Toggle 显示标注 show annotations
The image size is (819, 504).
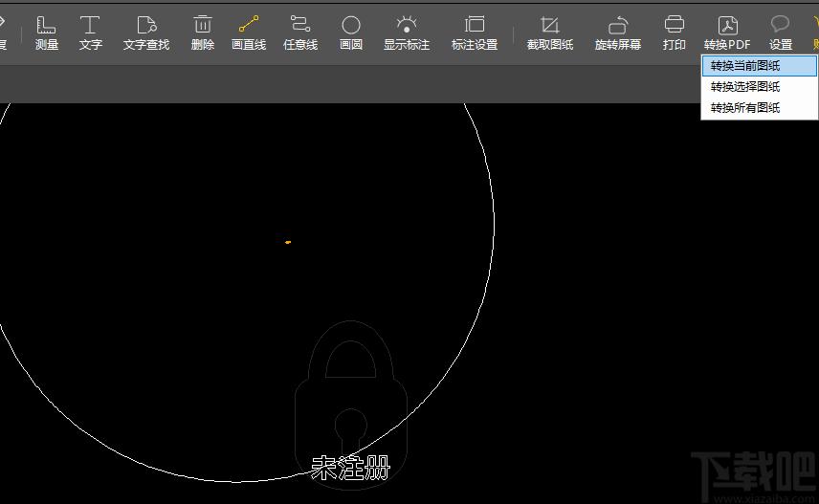407,33
